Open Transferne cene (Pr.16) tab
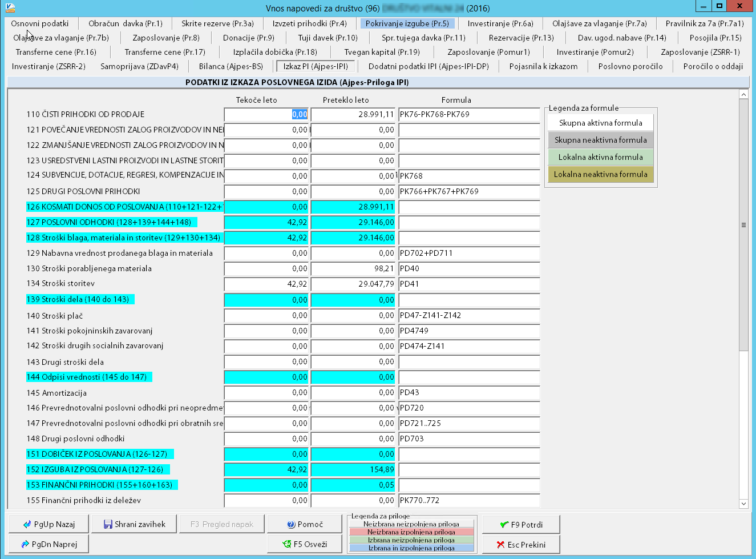Image resolution: width=756 pixels, height=559 pixels. tap(56, 52)
